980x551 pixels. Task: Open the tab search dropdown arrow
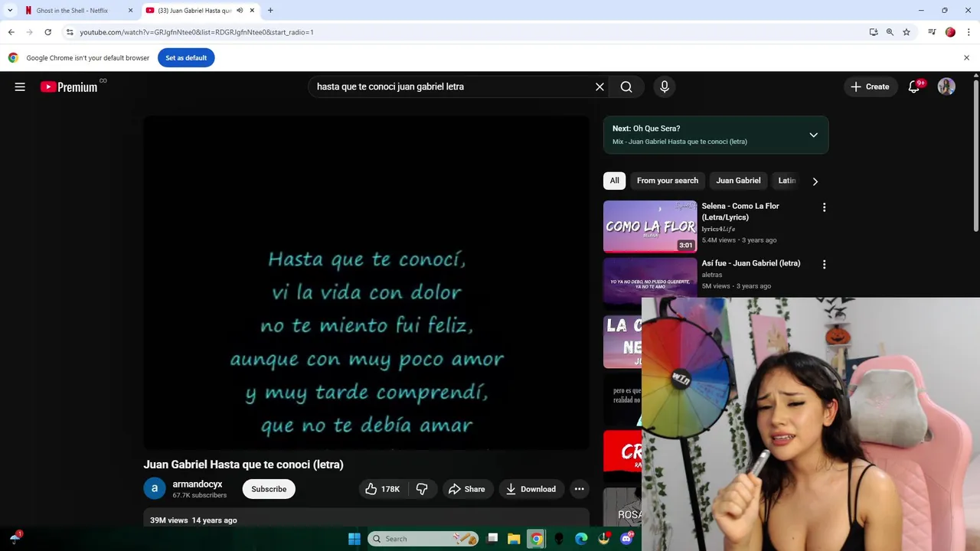click(x=10, y=11)
